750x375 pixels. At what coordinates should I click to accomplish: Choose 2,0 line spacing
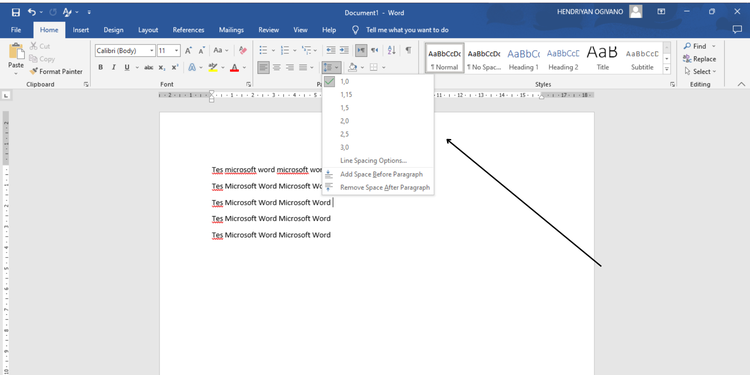(x=378, y=121)
